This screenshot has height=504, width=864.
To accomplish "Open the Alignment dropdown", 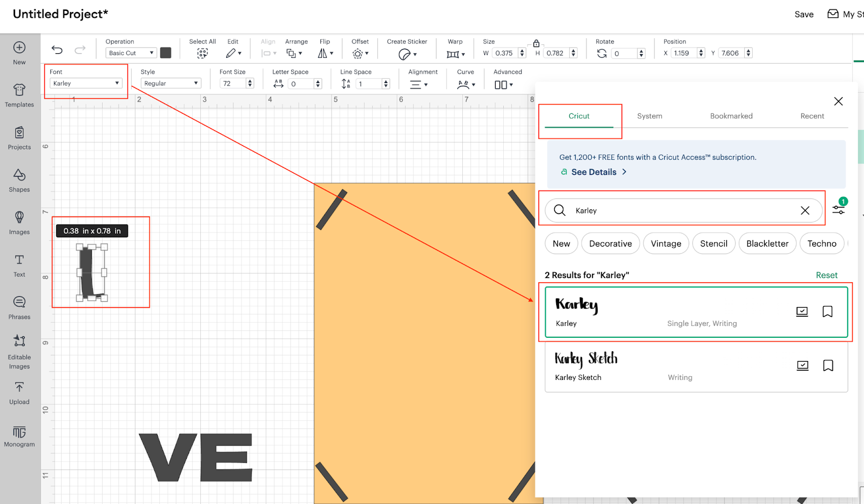I will pyautogui.click(x=418, y=85).
